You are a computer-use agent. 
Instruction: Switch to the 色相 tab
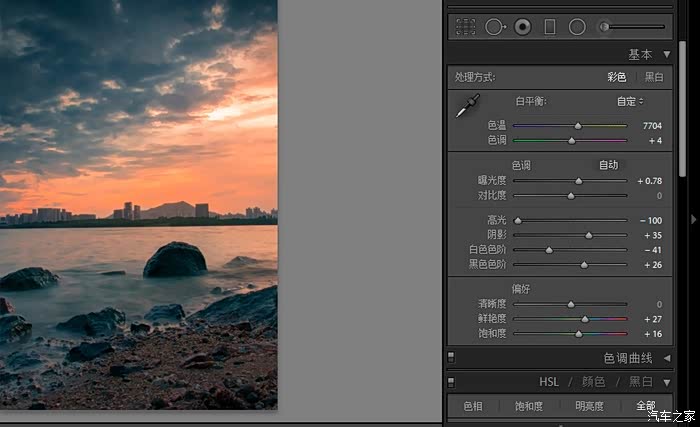coord(472,406)
